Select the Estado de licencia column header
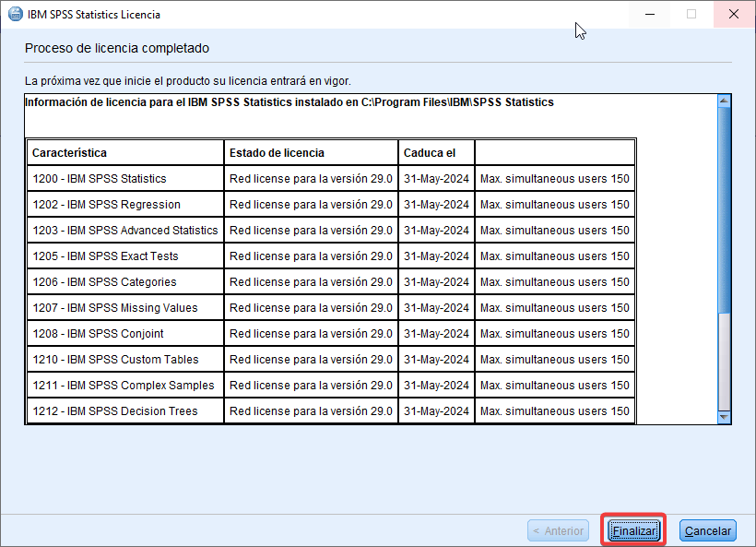Image resolution: width=756 pixels, height=547 pixels. (277, 152)
